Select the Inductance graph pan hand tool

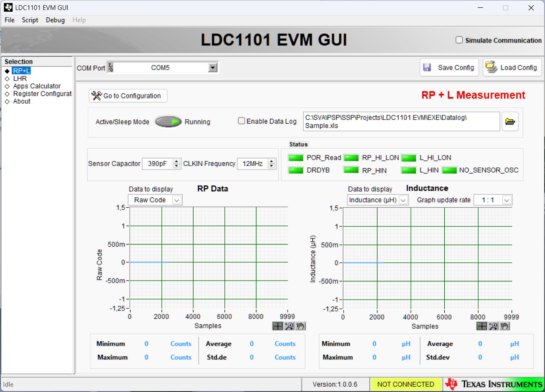point(505,326)
